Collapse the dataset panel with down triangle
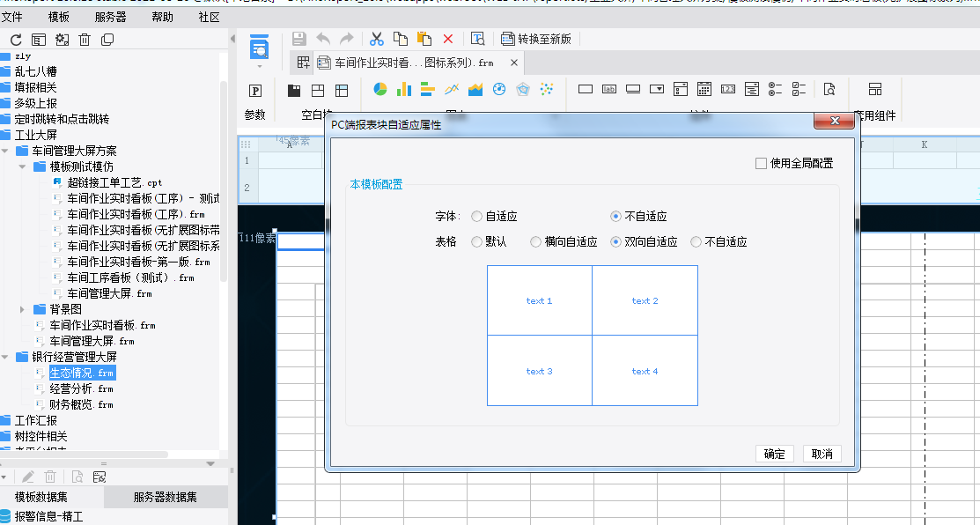 pos(210,463)
